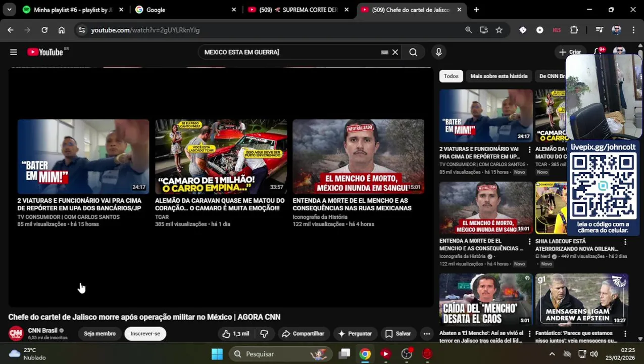Open the Perguntar AI button
Viewport: 644px width, 364px height.
coord(355,334)
